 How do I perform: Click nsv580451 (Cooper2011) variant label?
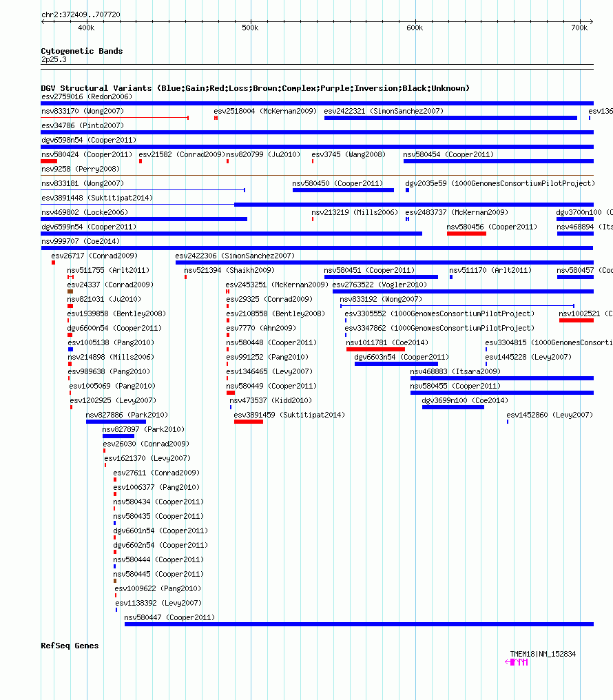[369, 271]
